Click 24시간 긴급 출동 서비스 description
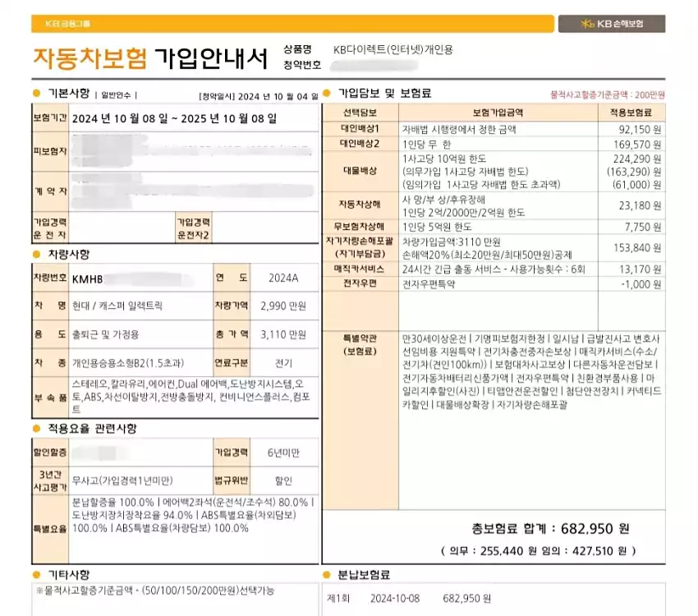 point(494,269)
